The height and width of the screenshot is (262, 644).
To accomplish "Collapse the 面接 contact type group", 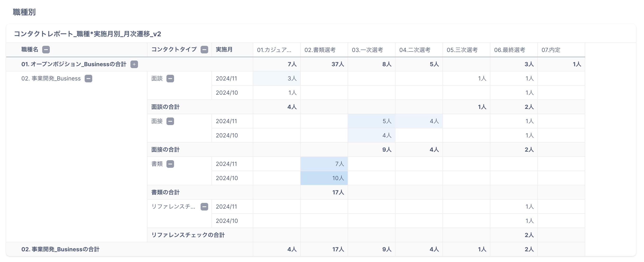I will 170,121.
